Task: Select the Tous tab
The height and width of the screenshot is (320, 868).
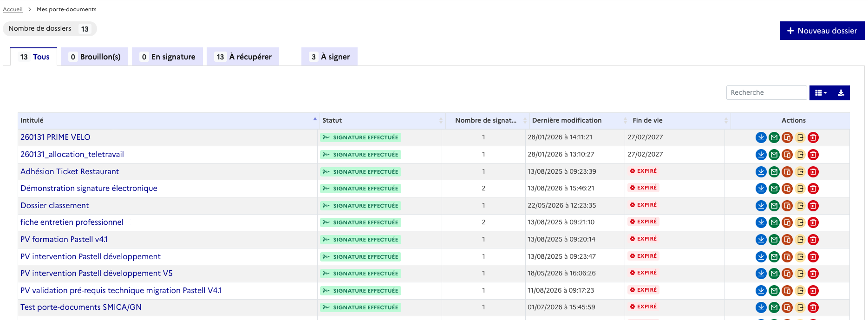Action: tap(34, 57)
